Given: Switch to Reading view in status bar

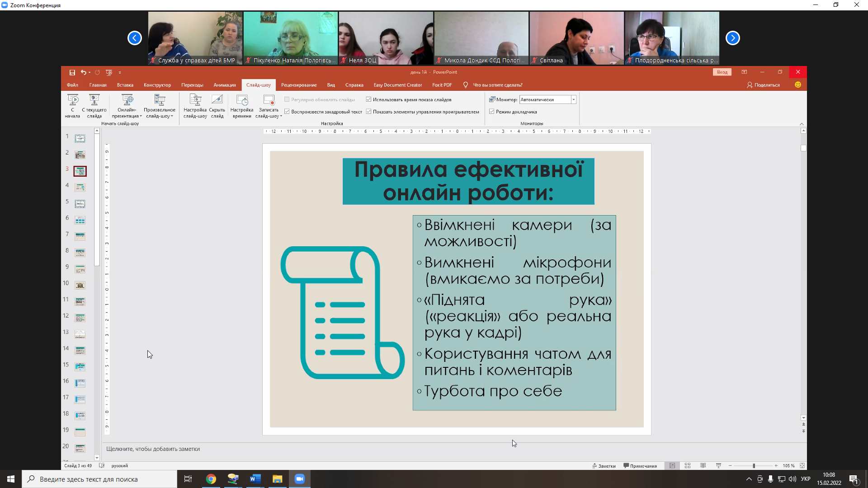Looking at the screenshot, I should click(x=703, y=465).
